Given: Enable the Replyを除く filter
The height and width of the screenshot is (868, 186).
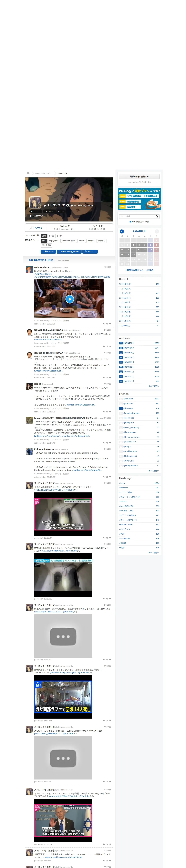Looking at the screenshot, I should click(x=54, y=241).
